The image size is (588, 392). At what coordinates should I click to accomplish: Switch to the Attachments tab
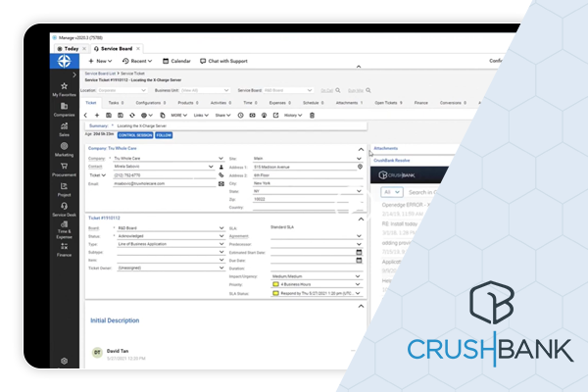pyautogui.click(x=349, y=102)
